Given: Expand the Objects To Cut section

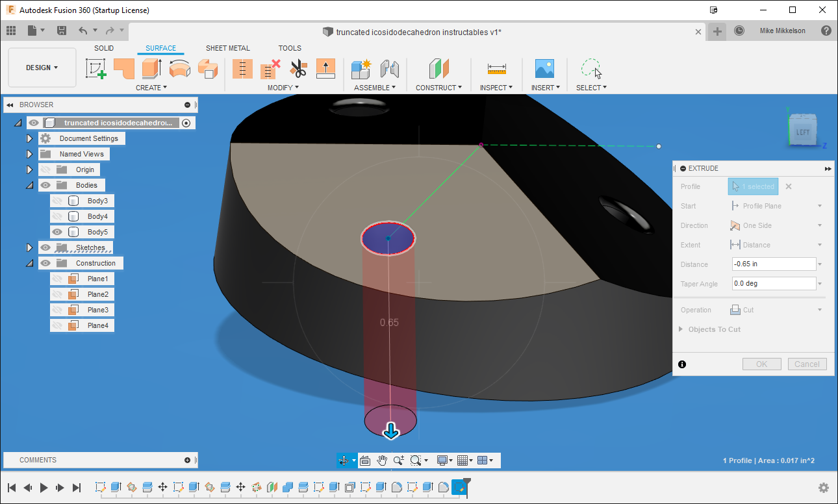Looking at the screenshot, I should pos(681,329).
